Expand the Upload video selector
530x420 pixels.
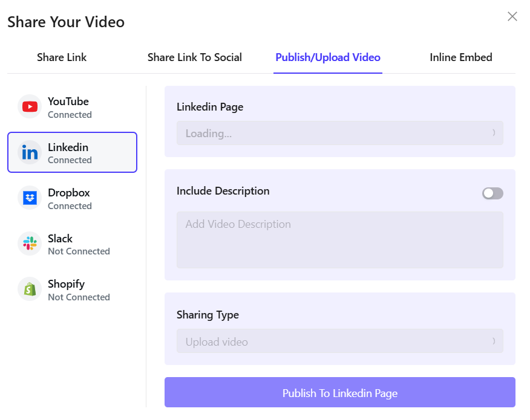(x=339, y=341)
